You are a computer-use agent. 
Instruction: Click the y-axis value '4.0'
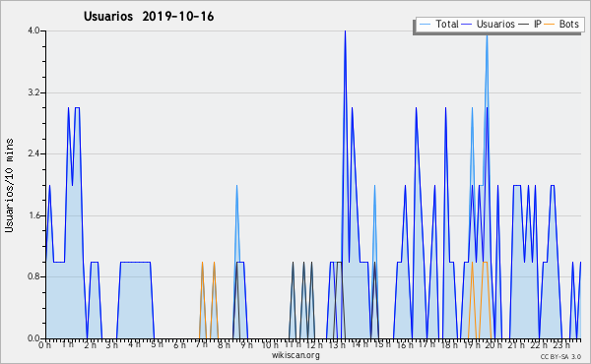click(33, 30)
